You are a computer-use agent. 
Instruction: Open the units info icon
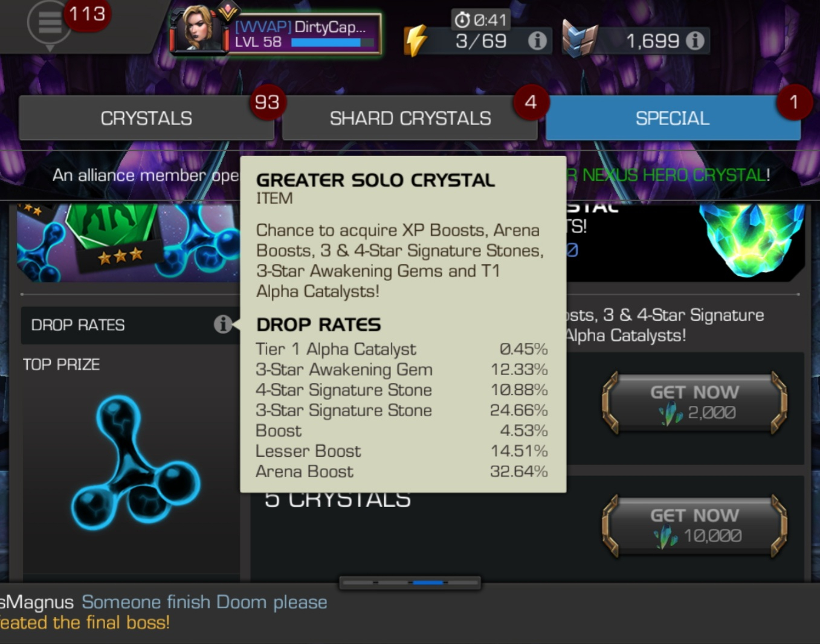click(x=695, y=40)
